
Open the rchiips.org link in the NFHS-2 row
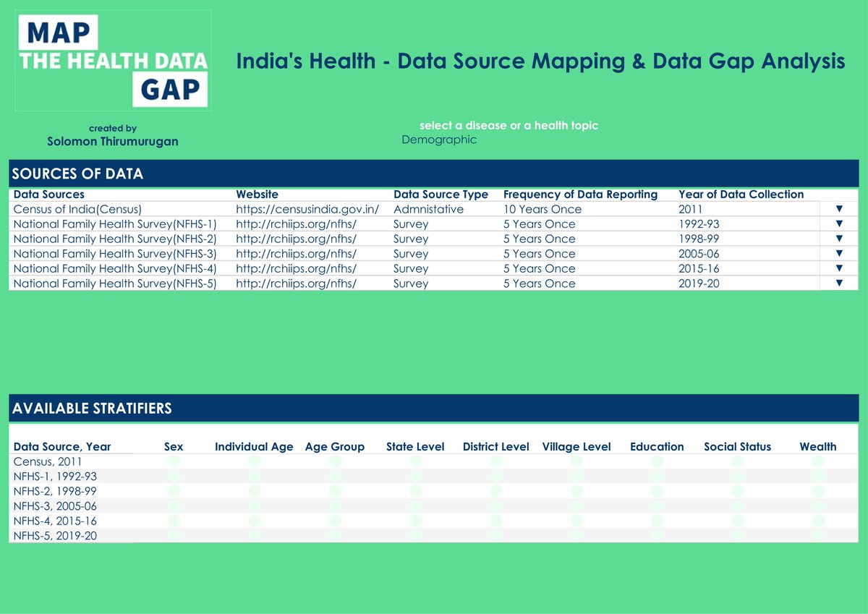click(297, 239)
